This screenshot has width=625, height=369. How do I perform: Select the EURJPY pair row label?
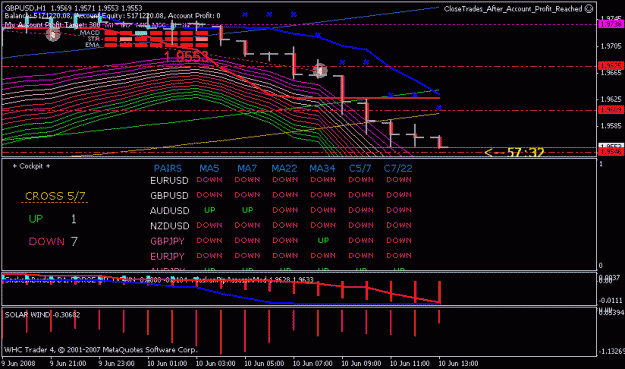pyautogui.click(x=167, y=256)
